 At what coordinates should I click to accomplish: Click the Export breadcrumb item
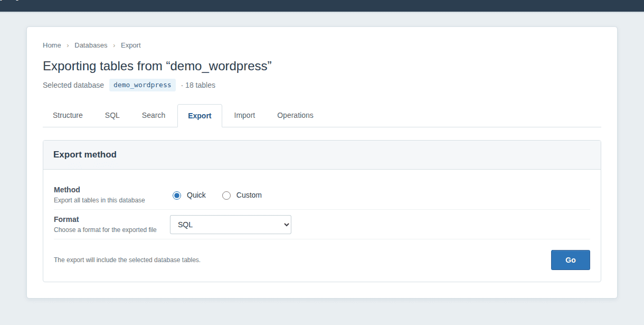(x=131, y=45)
